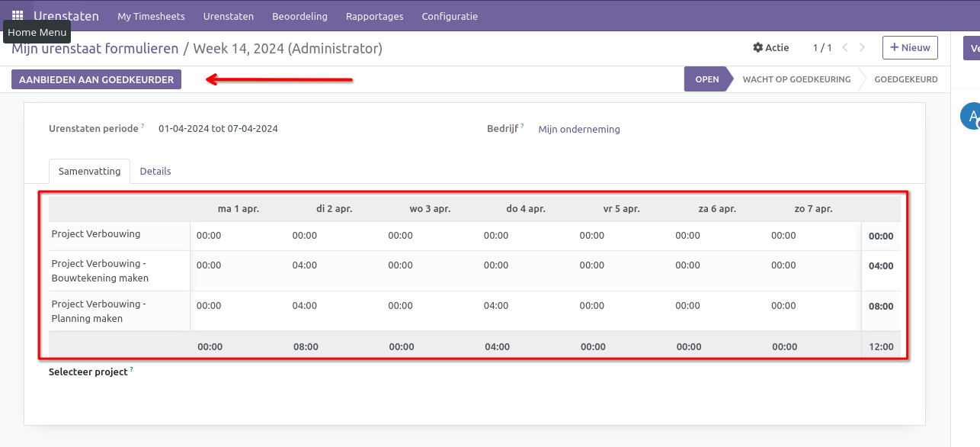Open the Rapportages menu
Viewport: 980px width, 447px height.
point(374,16)
